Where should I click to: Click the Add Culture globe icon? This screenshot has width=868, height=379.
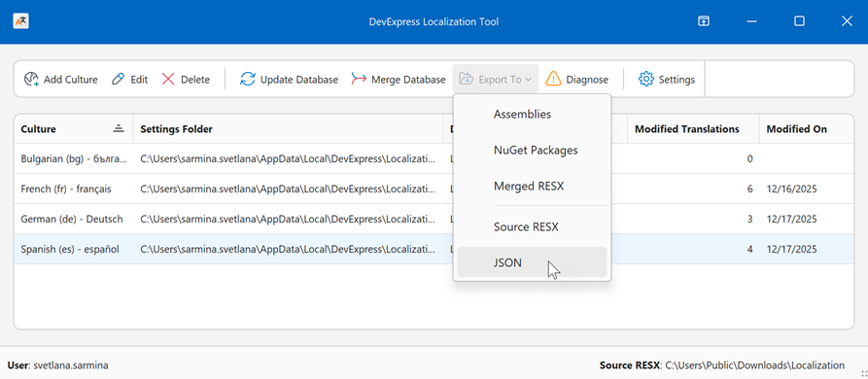click(x=31, y=79)
